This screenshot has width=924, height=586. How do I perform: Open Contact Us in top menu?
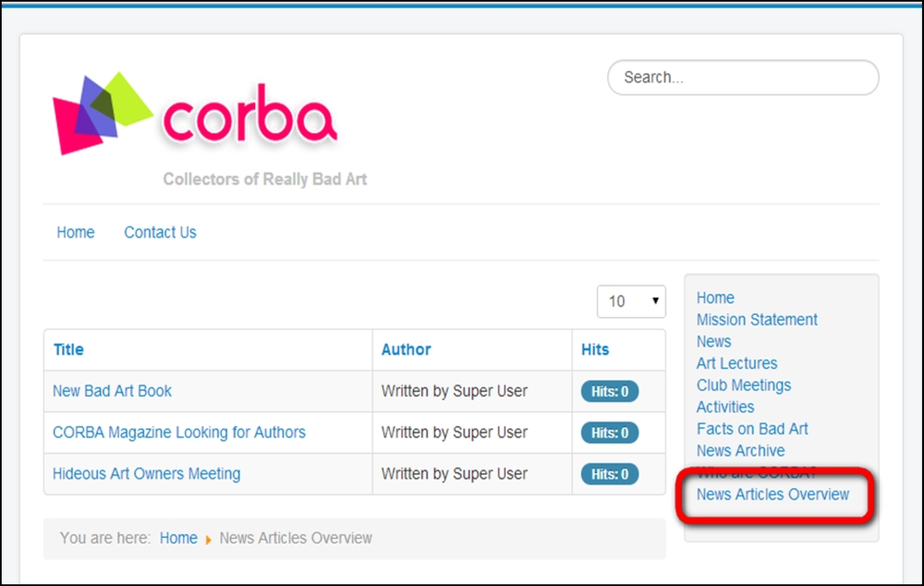coord(160,233)
